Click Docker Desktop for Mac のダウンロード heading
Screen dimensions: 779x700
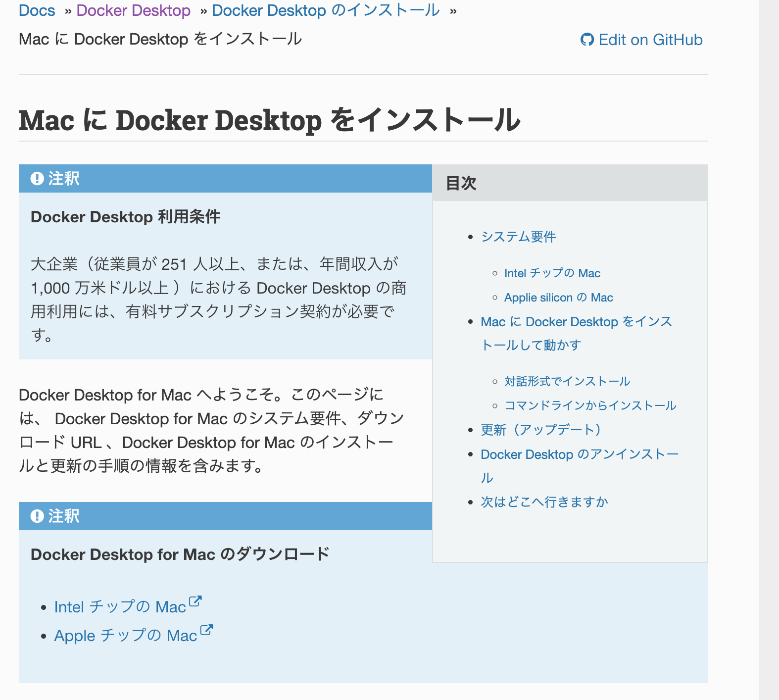[x=180, y=554]
